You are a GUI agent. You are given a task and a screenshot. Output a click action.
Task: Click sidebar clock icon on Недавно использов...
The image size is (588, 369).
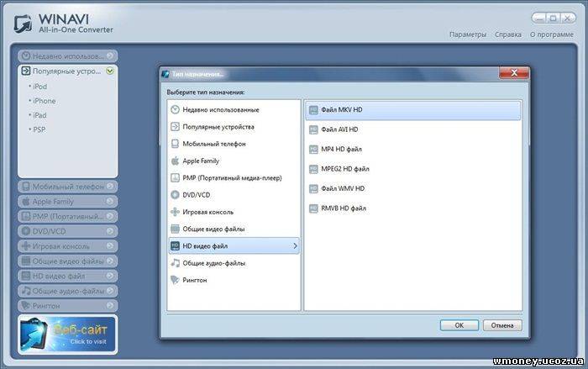click(25, 56)
